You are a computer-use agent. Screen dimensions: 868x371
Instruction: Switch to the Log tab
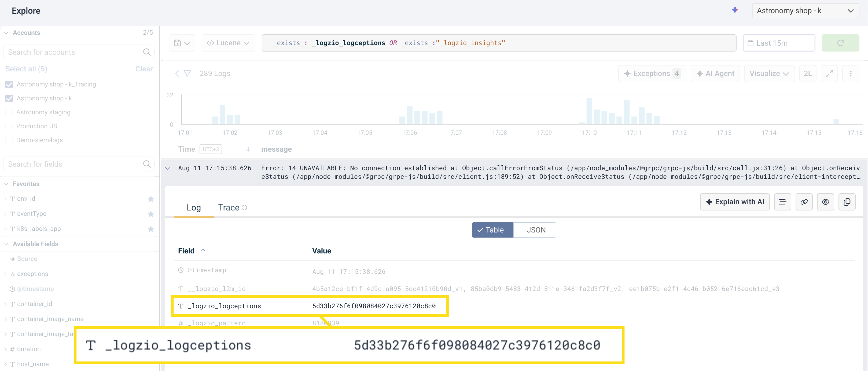pyautogui.click(x=194, y=208)
